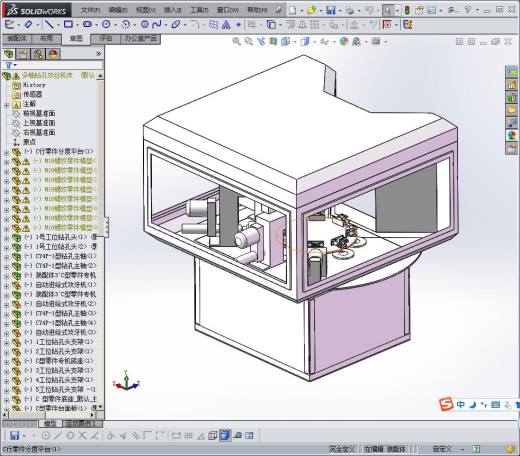Open the ConfigurationManager panel tab
This screenshot has height=456, width=520.
point(38,54)
